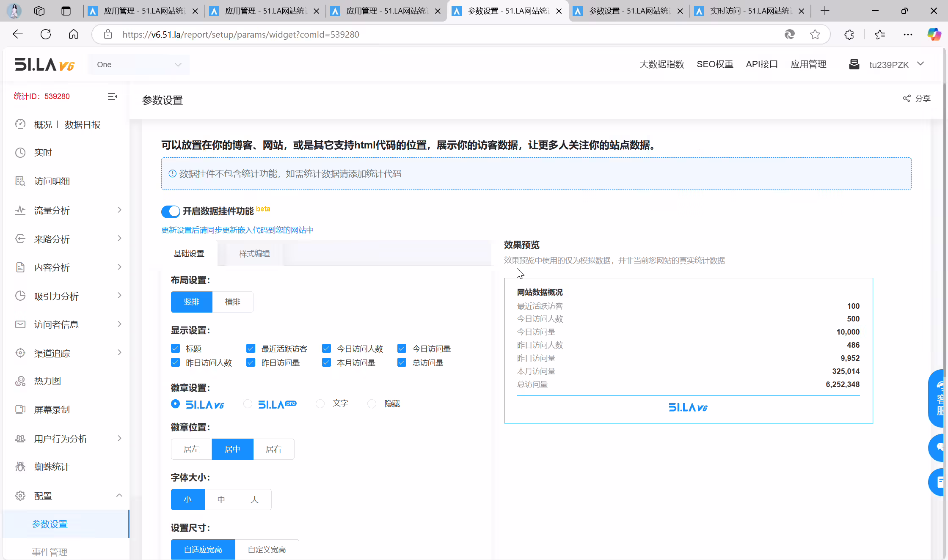
Task: Switch to the 样式编辑 tab
Action: click(254, 253)
